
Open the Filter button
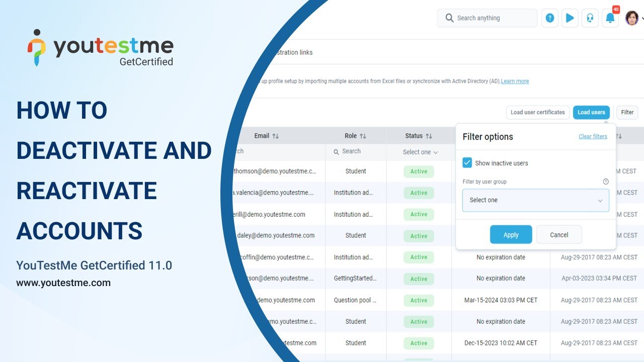627,112
